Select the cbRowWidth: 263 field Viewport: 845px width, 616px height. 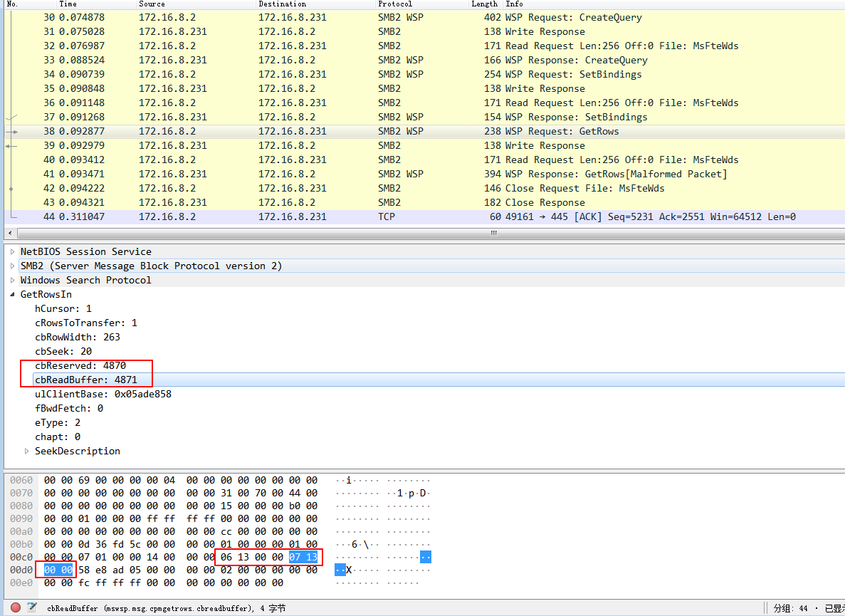point(78,338)
